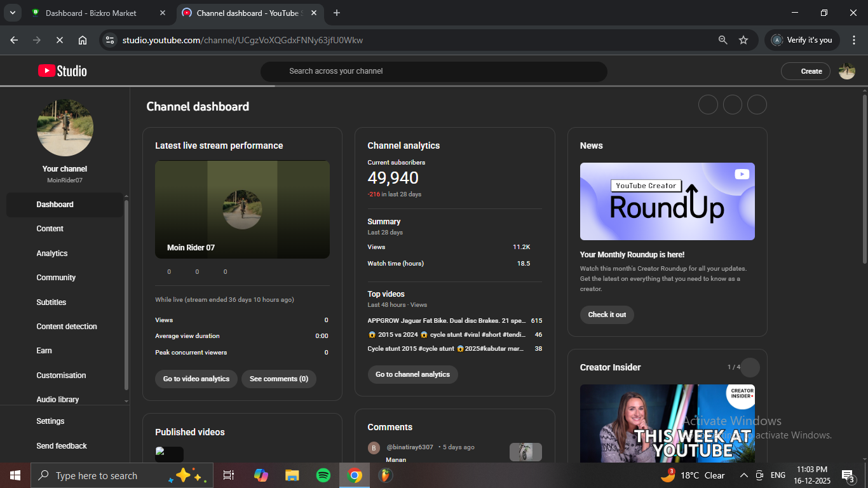Image resolution: width=868 pixels, height=488 pixels.
Task: Click the Create button
Action: click(x=806, y=71)
